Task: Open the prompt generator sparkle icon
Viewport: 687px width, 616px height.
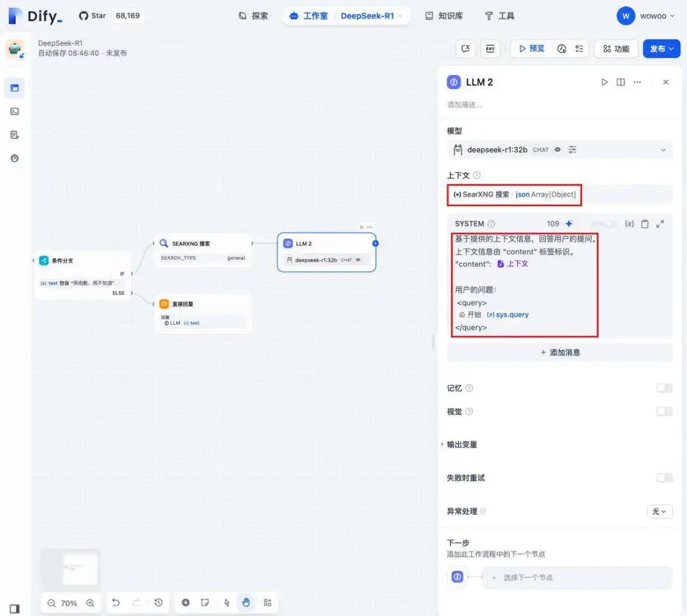Action: (569, 223)
